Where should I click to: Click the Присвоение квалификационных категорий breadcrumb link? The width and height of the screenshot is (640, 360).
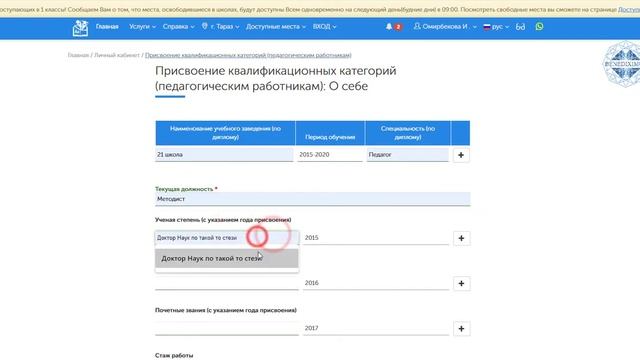248,55
